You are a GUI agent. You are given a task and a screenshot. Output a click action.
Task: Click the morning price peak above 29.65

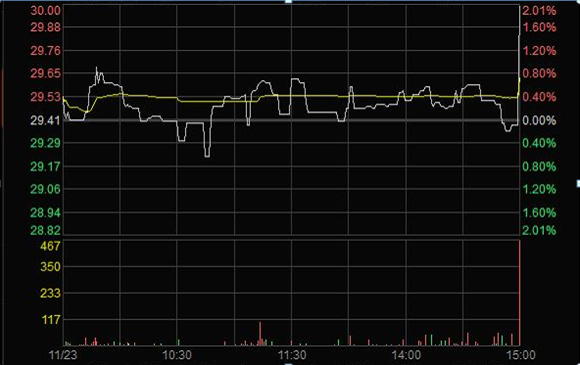[x=97, y=68]
